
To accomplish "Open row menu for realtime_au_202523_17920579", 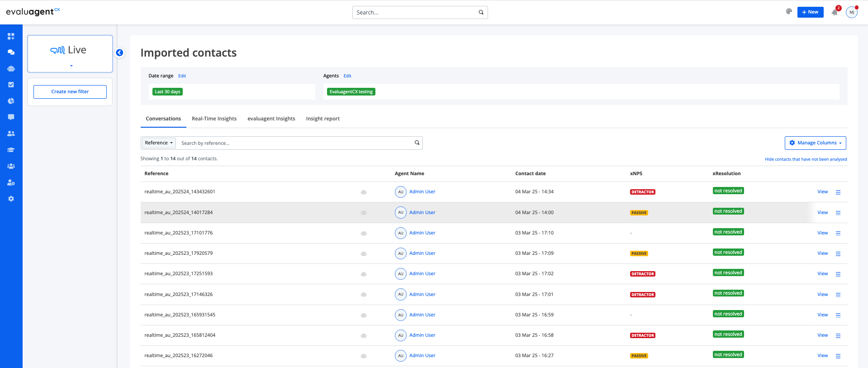I will pos(838,253).
